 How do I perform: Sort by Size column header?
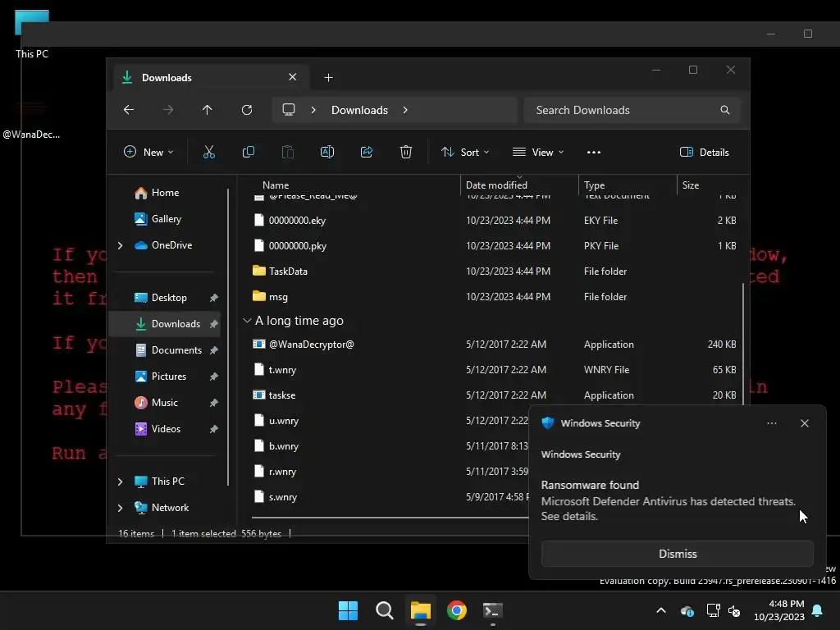(691, 185)
